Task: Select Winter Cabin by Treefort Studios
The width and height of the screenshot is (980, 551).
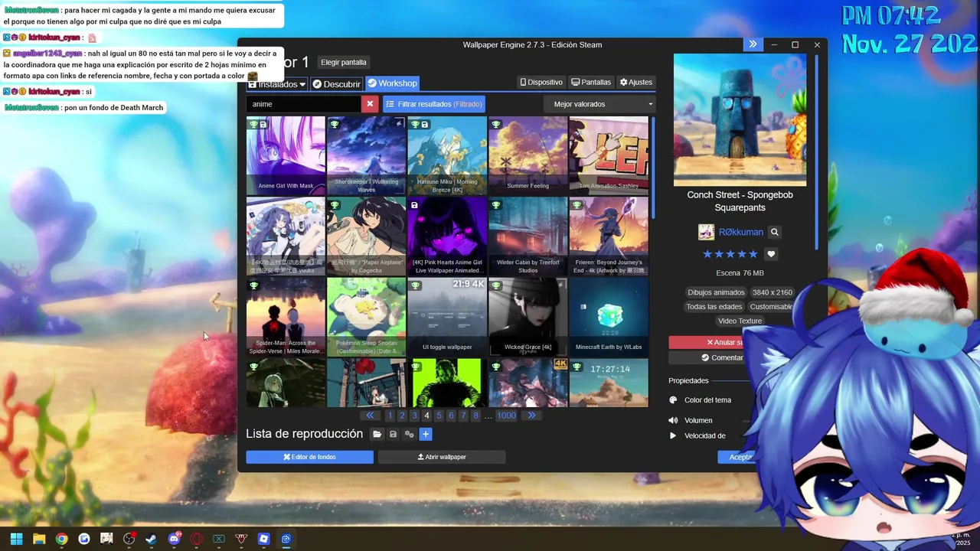Action: click(528, 236)
